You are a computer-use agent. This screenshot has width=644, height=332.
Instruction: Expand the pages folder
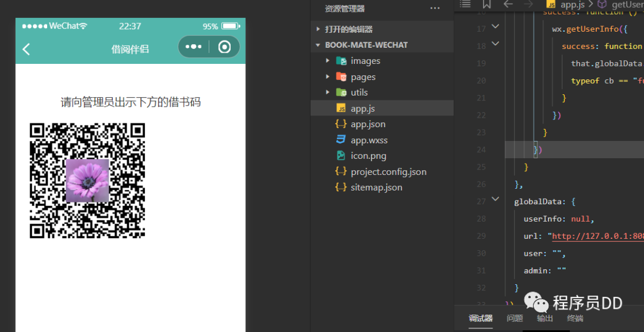coord(327,77)
